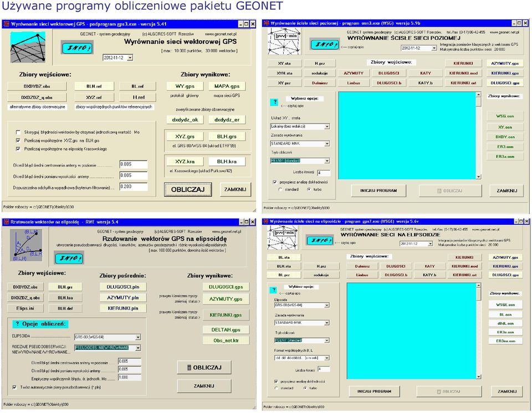The width and height of the screenshot is (532, 413).
Task: Open DLUGOSCI.pln intermediate file in RWE window
Action: point(123,287)
